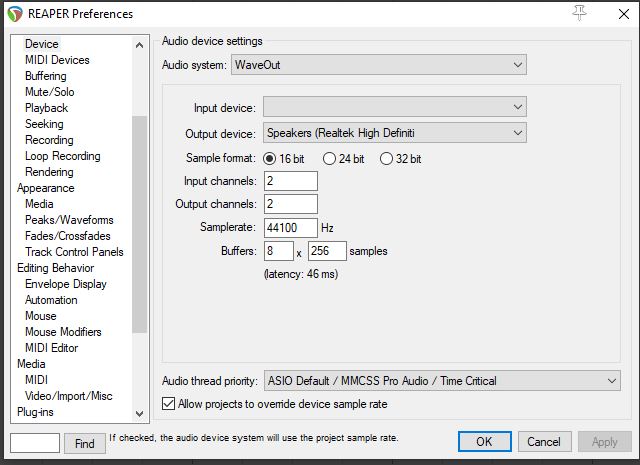
Task: Select Device in the preferences tree
Action: (42, 44)
